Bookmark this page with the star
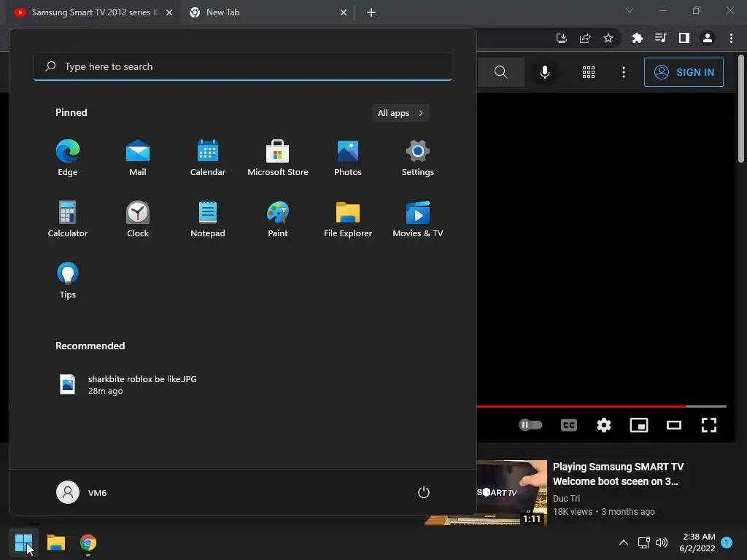747x560 pixels. [x=608, y=38]
